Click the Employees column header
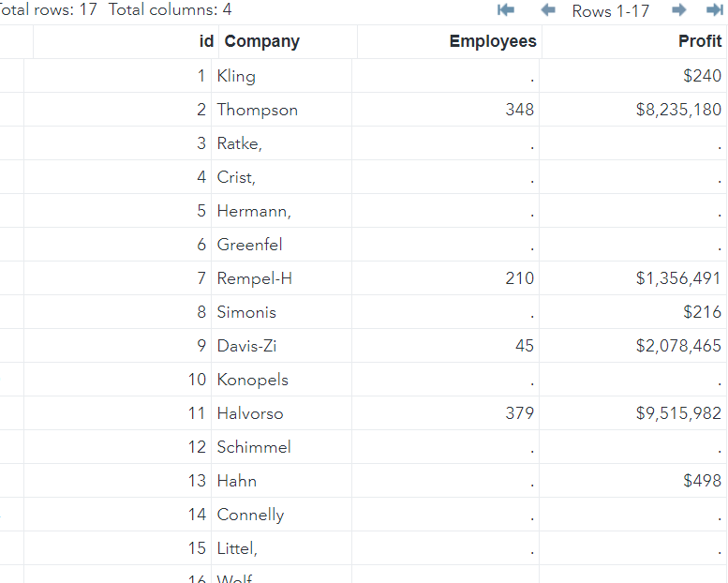 click(493, 41)
